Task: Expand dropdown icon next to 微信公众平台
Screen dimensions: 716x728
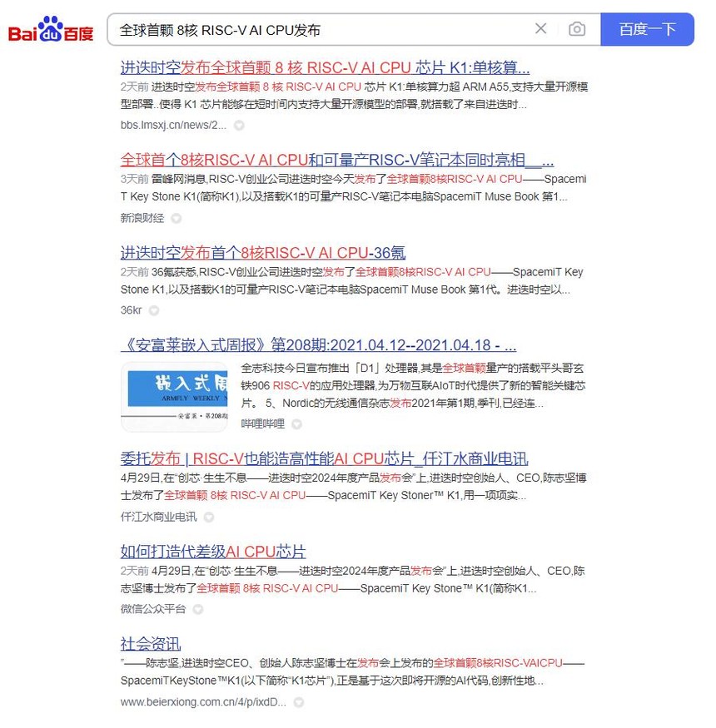Action: [x=198, y=609]
